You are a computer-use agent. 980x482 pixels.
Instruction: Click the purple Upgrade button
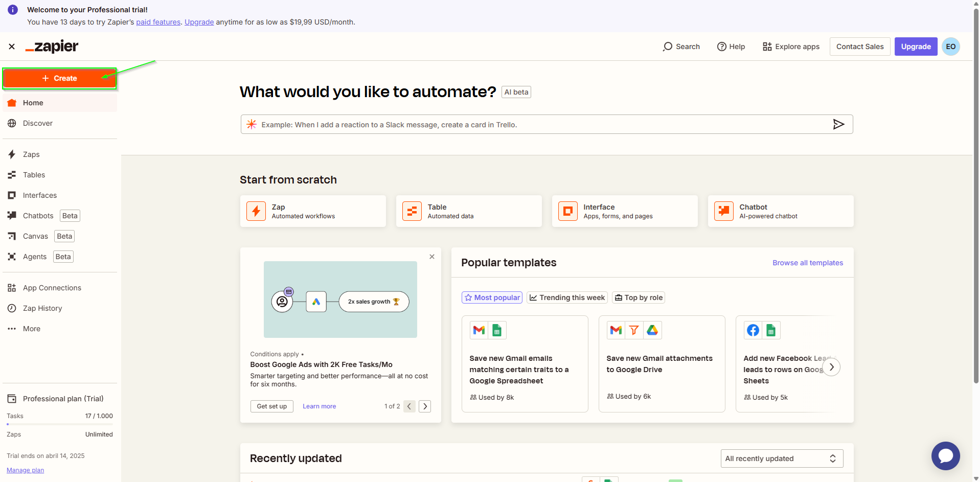(916, 47)
